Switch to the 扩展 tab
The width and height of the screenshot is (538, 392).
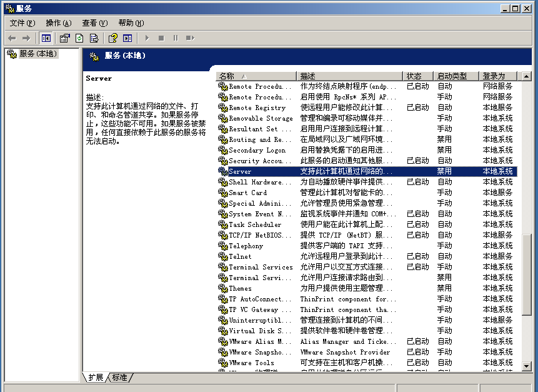[x=96, y=378]
